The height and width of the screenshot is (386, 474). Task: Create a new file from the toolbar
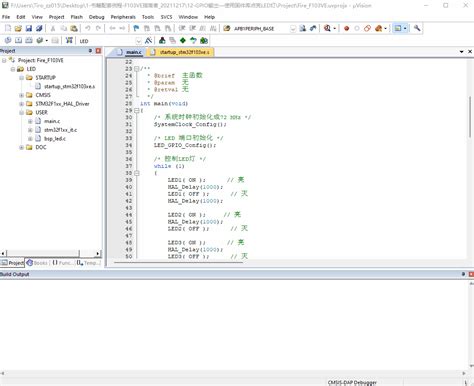click(8, 28)
